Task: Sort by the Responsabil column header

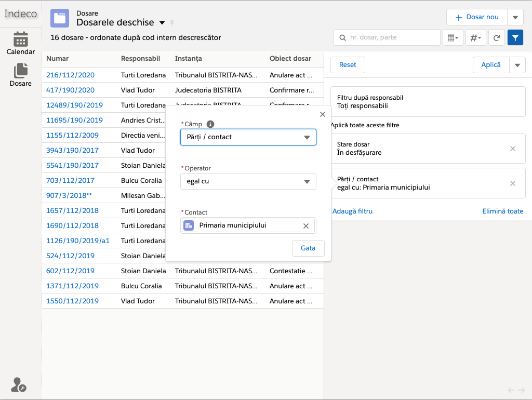Action: pos(140,59)
